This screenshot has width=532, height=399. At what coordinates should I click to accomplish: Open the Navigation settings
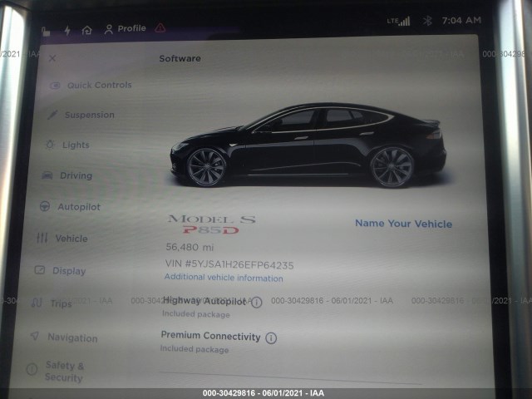(64, 337)
